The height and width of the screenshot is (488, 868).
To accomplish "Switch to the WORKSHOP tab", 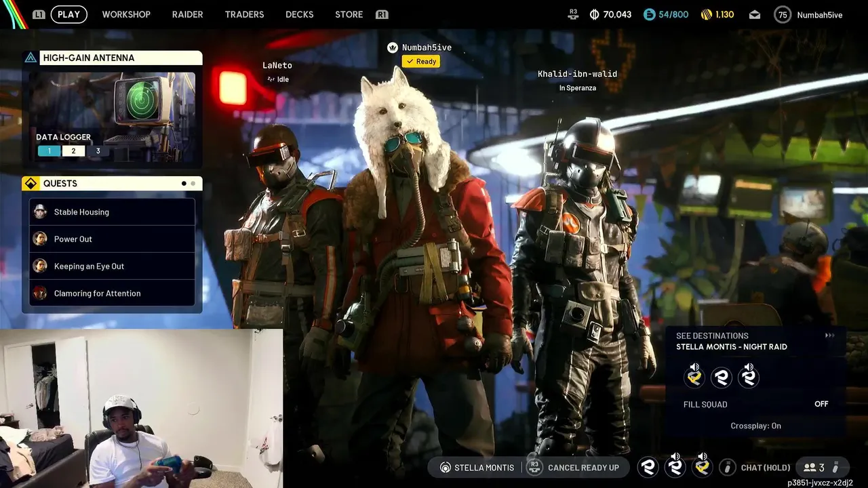I will pos(126,14).
